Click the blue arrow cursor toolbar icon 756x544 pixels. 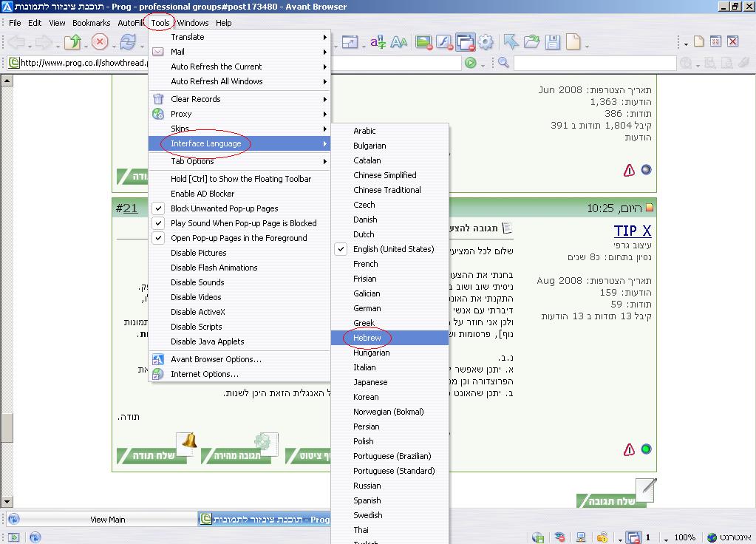click(511, 42)
